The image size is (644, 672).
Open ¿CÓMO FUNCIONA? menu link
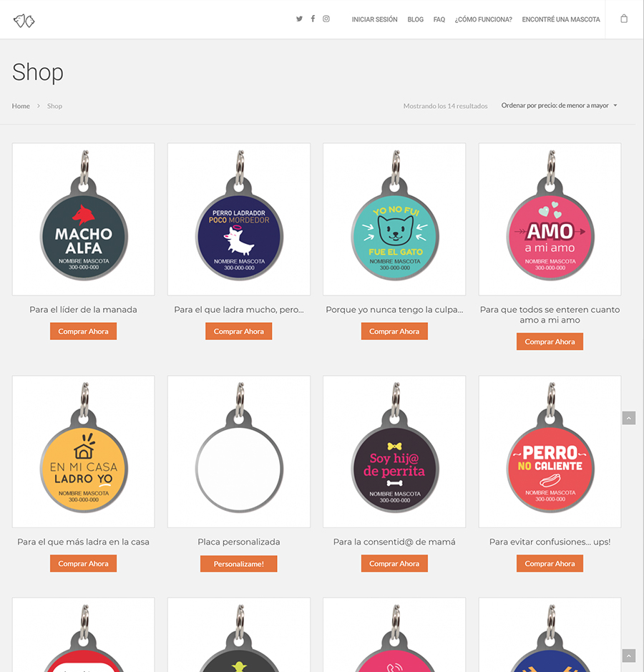(x=483, y=19)
